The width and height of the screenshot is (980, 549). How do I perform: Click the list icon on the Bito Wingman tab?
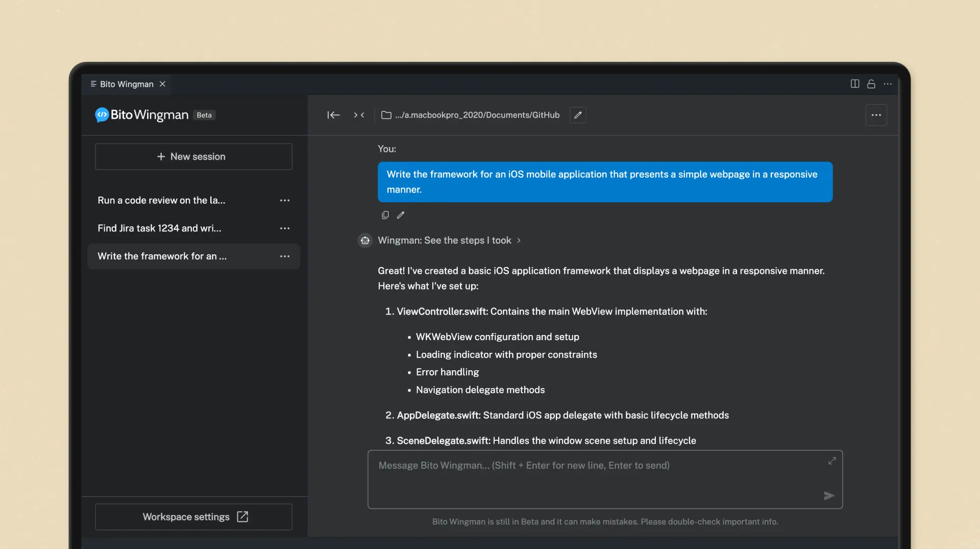click(x=93, y=84)
